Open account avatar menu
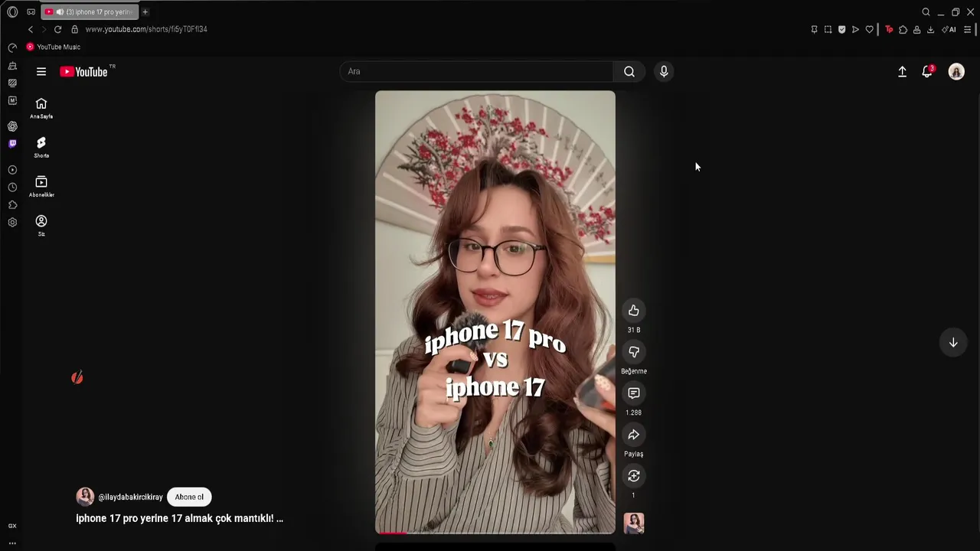 click(956, 71)
